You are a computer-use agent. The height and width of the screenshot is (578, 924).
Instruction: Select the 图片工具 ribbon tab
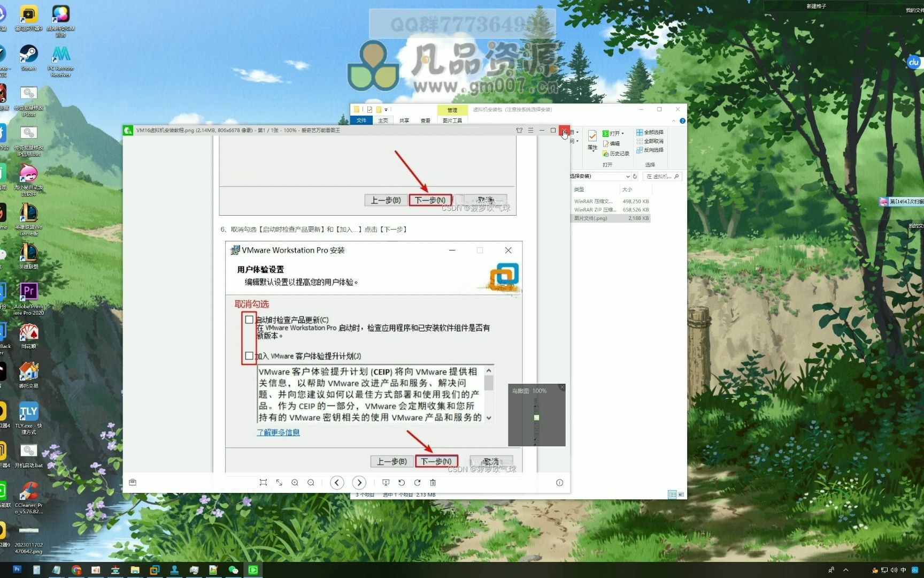click(x=452, y=120)
